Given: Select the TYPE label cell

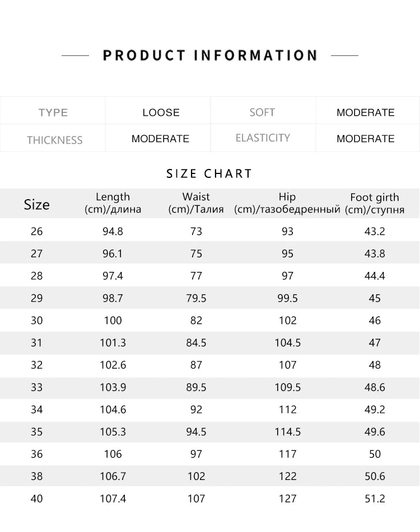Looking at the screenshot, I should coord(53,112).
